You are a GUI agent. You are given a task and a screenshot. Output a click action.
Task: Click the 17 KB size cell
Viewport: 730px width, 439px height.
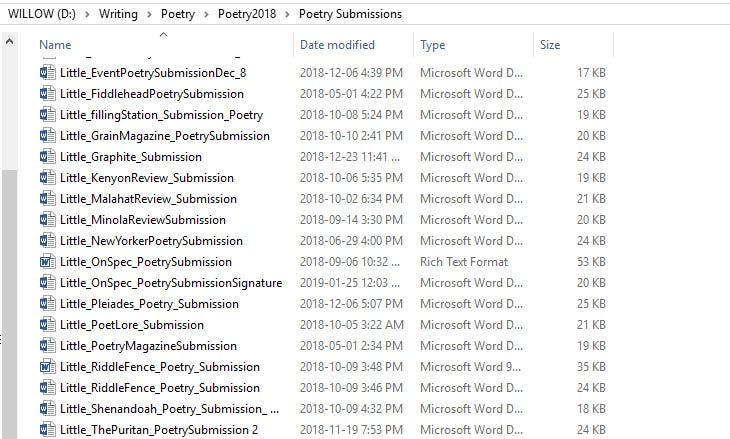591,73
